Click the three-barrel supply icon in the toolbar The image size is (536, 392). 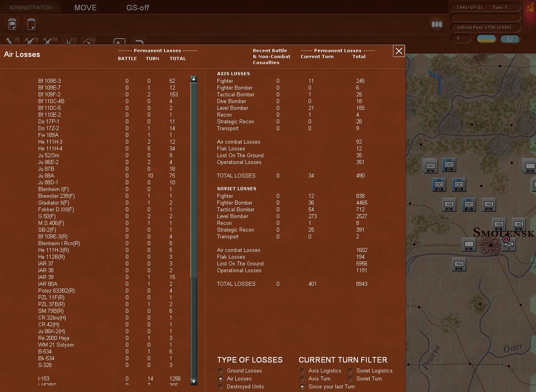[x=437, y=24]
